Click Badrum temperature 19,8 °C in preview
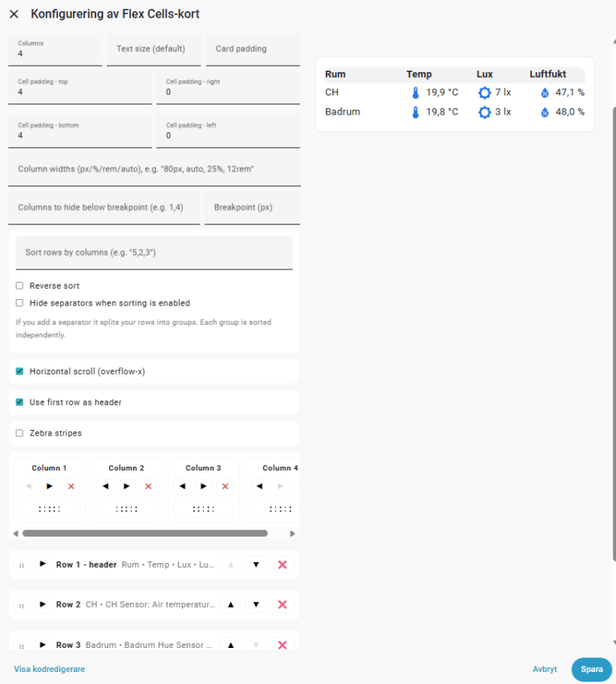 [x=442, y=112]
